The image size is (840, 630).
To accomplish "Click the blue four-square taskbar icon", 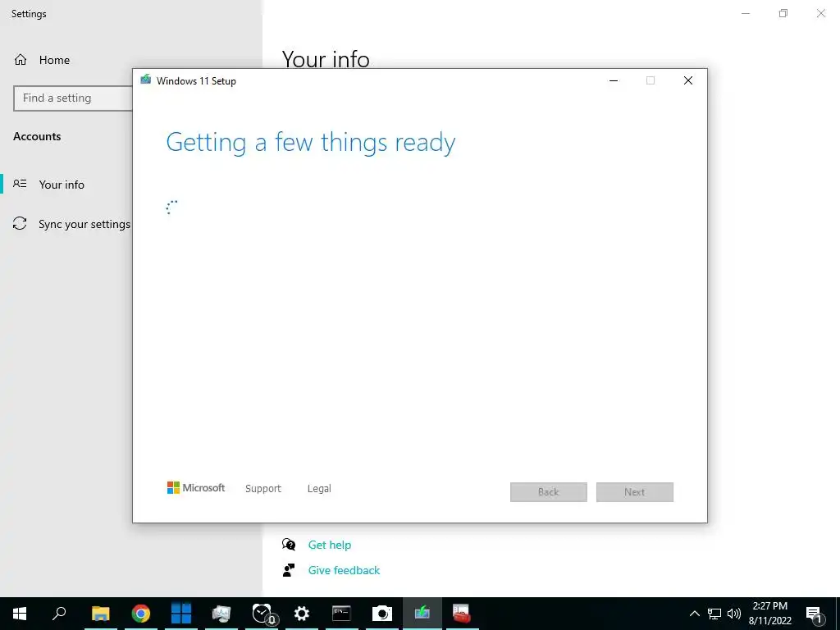I will point(181,614).
